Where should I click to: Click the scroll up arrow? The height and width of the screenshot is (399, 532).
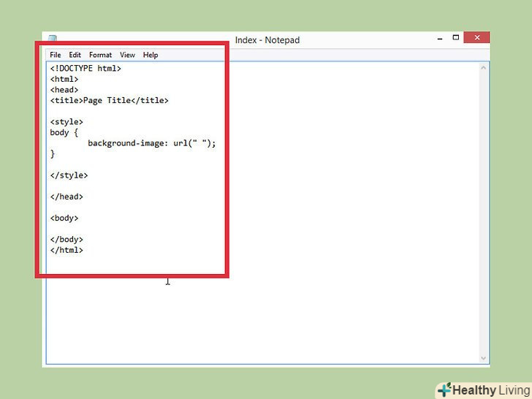click(x=483, y=68)
